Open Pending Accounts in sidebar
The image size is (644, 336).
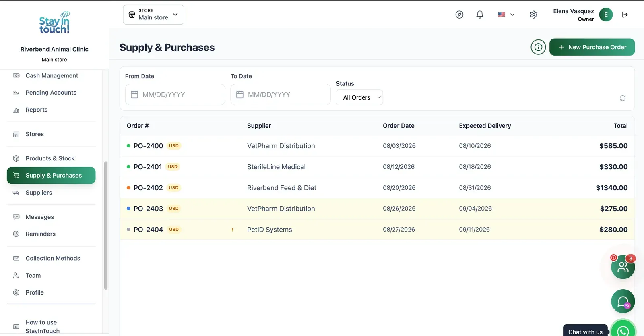51,93
